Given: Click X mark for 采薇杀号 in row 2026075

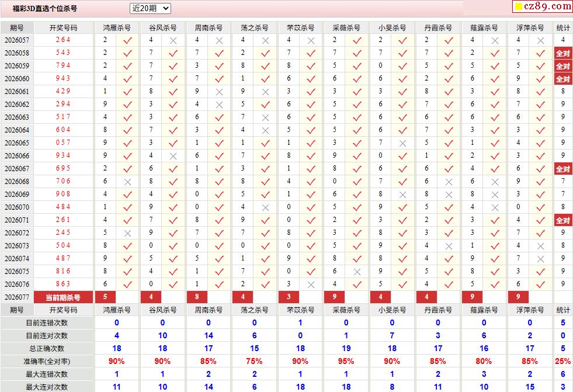Looking at the screenshot, I should pos(357,272).
